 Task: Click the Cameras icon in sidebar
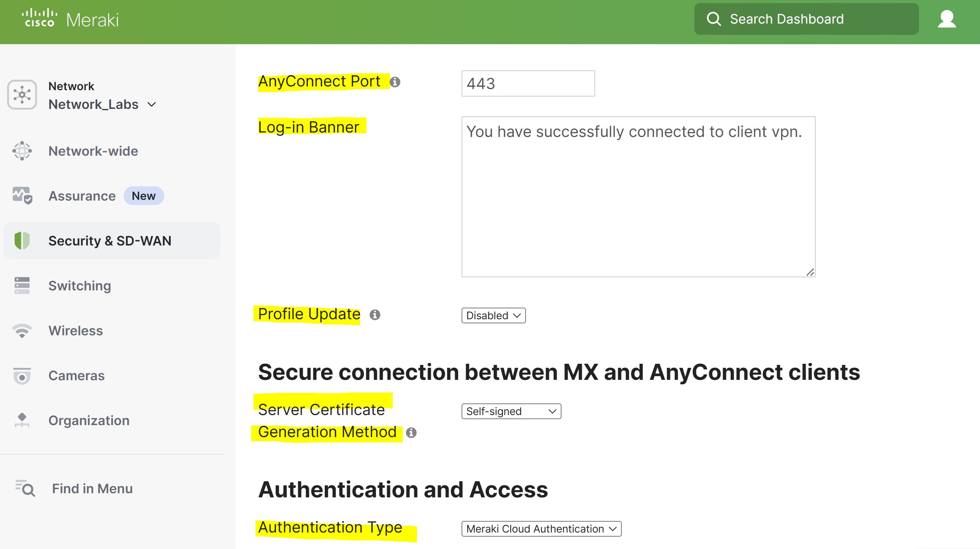[22, 375]
